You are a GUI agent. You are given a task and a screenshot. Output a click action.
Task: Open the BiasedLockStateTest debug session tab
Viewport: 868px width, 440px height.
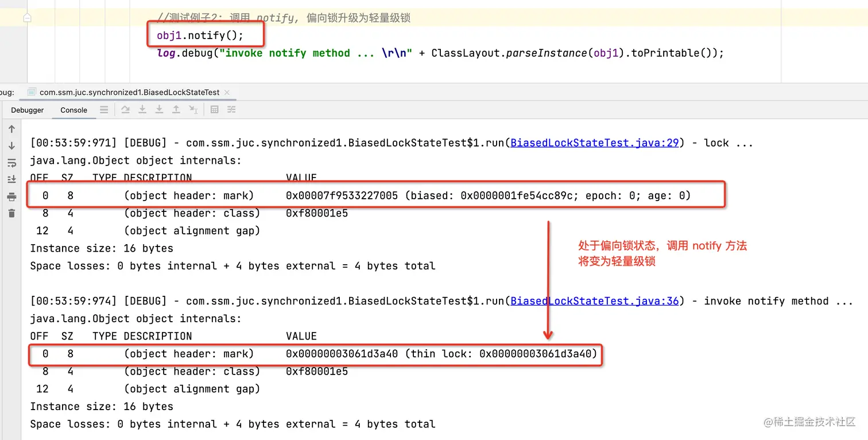(x=129, y=92)
